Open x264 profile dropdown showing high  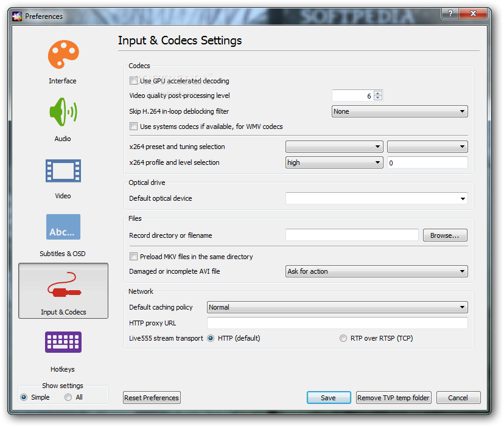334,162
